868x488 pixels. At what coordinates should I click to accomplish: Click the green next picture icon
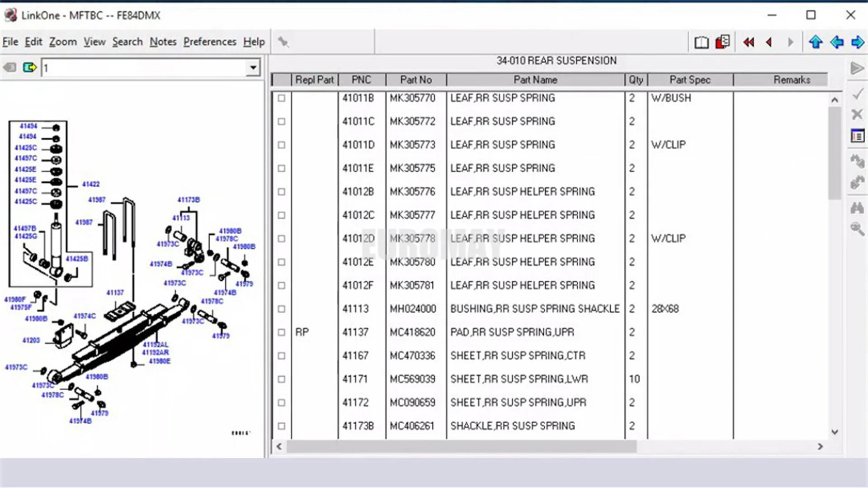(x=30, y=68)
